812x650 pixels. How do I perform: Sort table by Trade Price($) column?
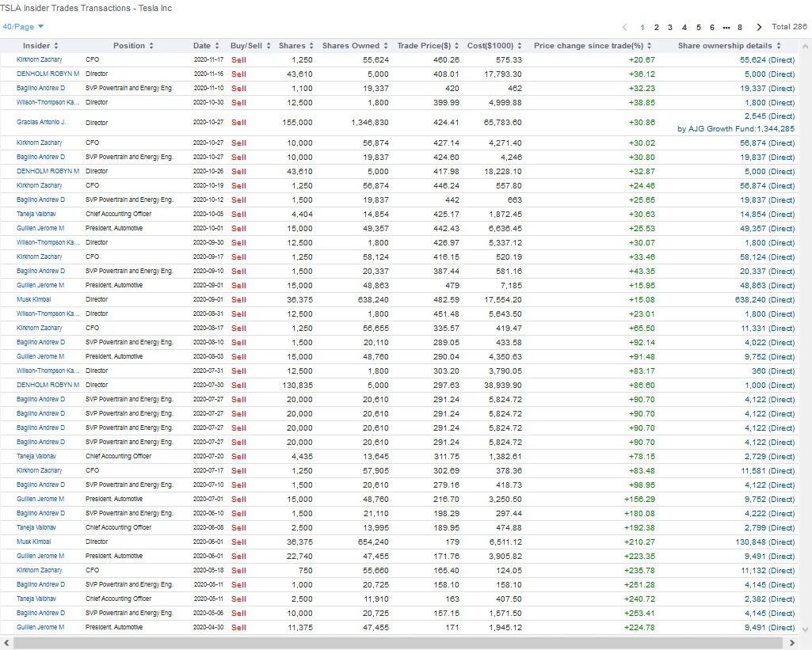(x=428, y=46)
